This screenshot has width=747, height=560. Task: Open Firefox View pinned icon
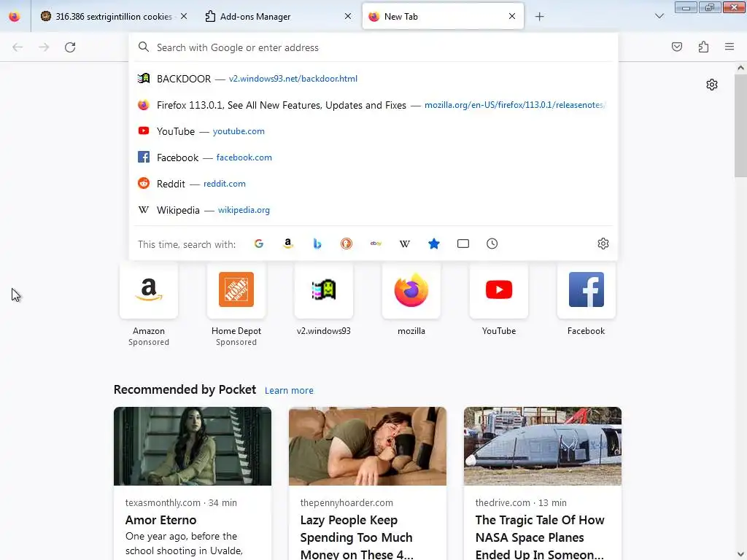coord(15,17)
